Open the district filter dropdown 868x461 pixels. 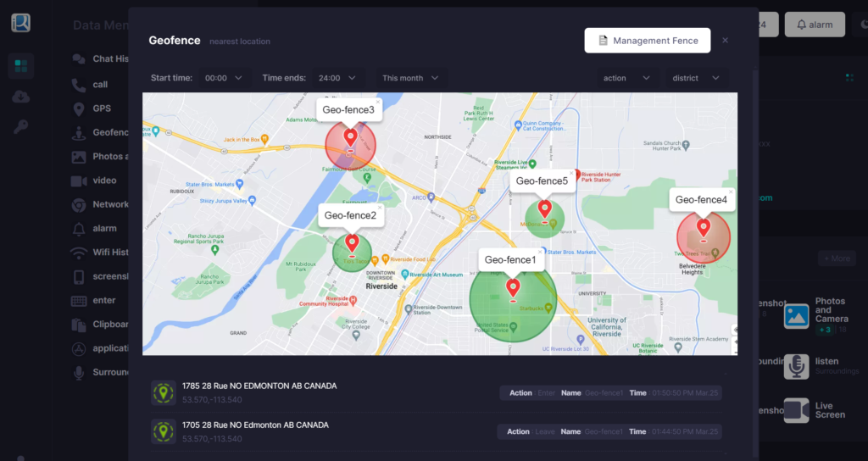tap(696, 78)
